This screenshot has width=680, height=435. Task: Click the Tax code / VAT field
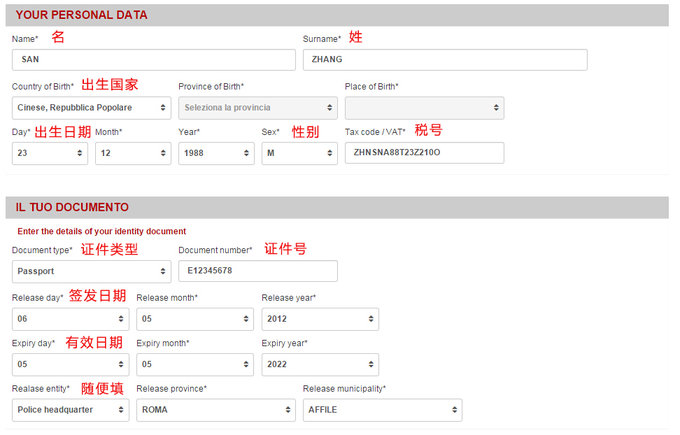424,153
